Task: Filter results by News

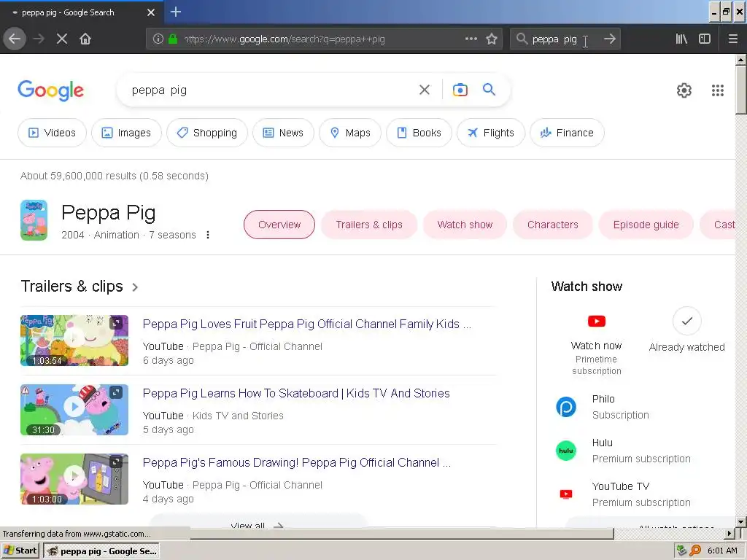Action: pyautogui.click(x=283, y=133)
